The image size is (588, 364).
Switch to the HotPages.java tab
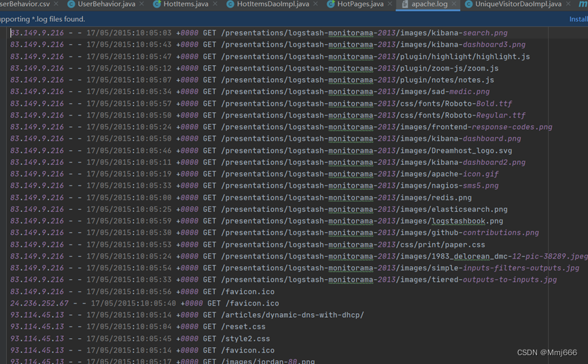tap(359, 4)
